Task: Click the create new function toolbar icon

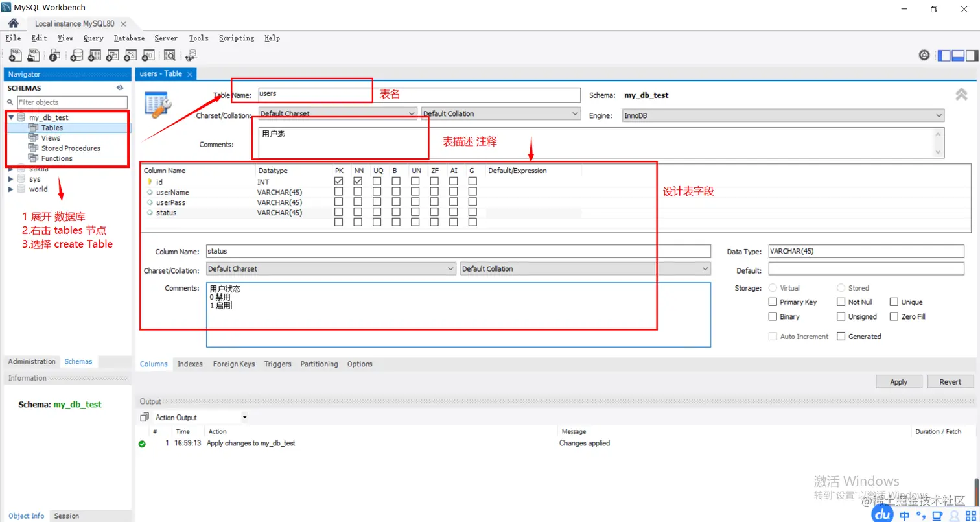Action: 147,55
